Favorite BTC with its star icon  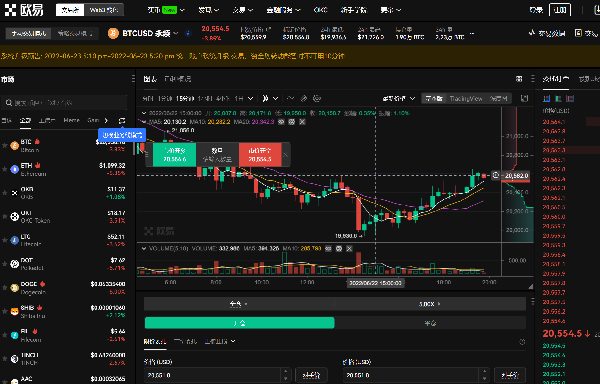click(5, 145)
